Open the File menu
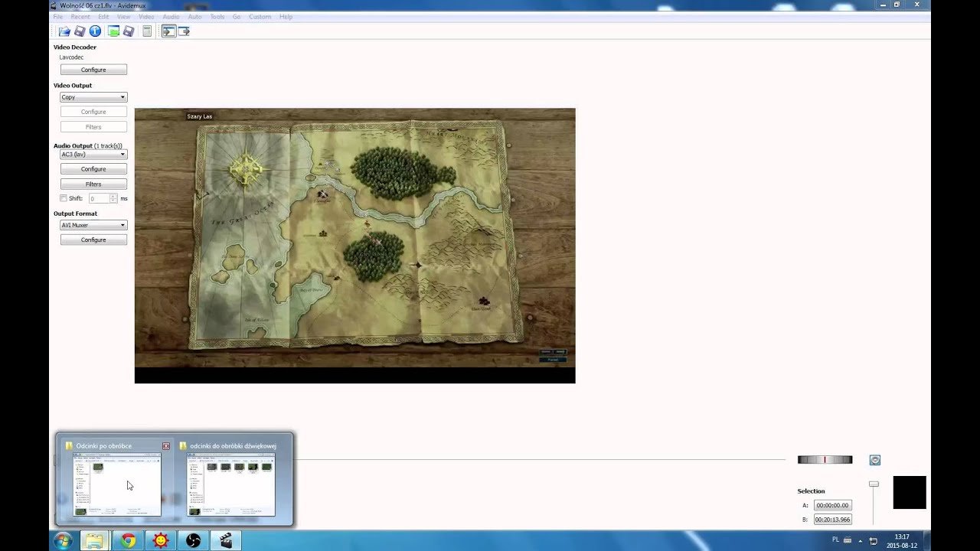This screenshot has height=551, width=980. pyautogui.click(x=58, y=17)
